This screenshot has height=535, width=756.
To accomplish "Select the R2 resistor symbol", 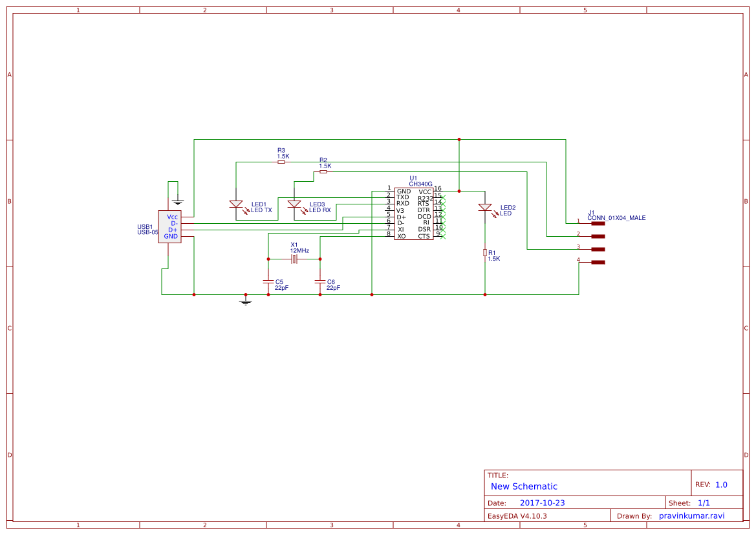I will [x=323, y=171].
